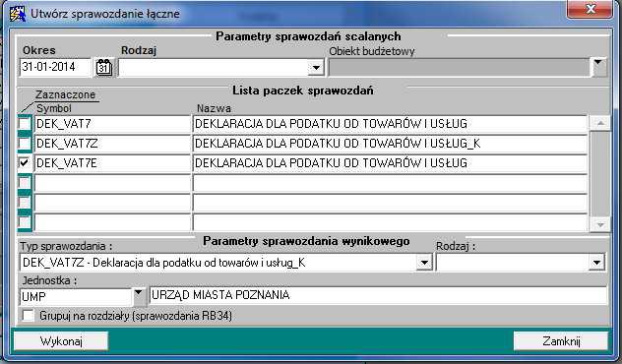This screenshot has width=622, height=364.
Task: Close the dialog with the X button
Action: click(590, 10)
